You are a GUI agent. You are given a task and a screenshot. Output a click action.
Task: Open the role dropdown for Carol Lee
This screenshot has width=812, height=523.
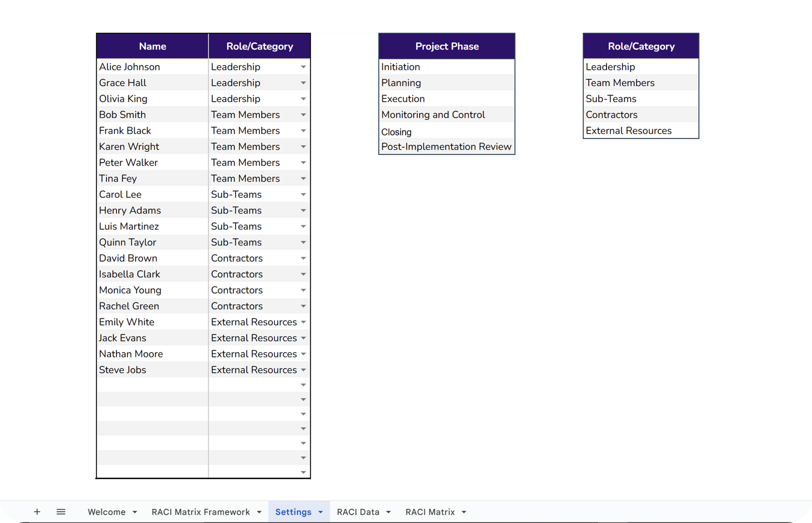tap(303, 195)
